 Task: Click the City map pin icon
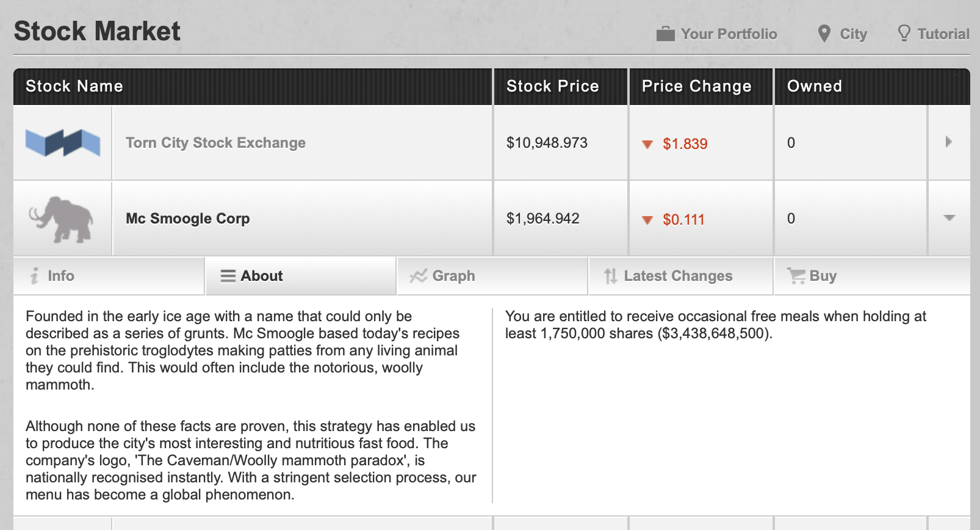pos(824,34)
